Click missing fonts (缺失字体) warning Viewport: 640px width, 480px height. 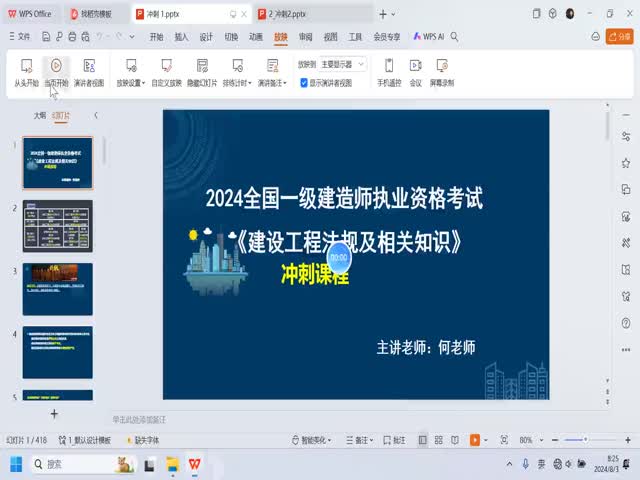coord(143,440)
